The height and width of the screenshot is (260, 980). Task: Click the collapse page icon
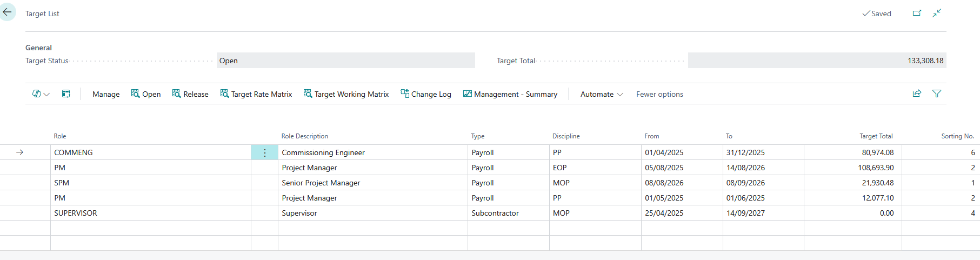click(x=937, y=13)
